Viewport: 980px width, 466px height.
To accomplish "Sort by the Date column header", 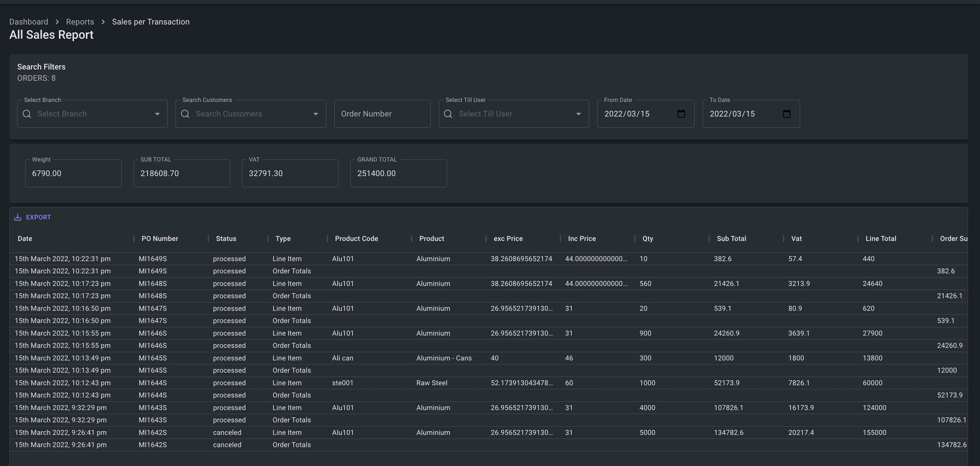I will click(x=25, y=239).
